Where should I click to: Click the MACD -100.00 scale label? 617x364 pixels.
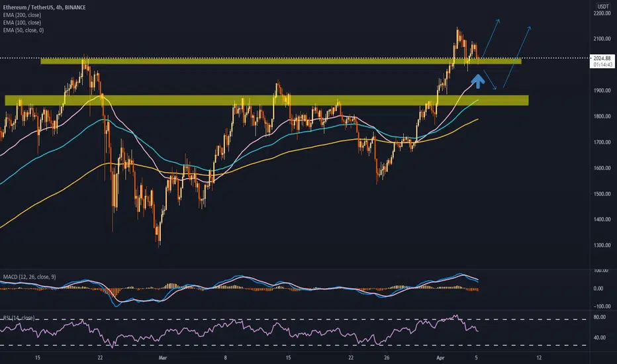point(601,306)
